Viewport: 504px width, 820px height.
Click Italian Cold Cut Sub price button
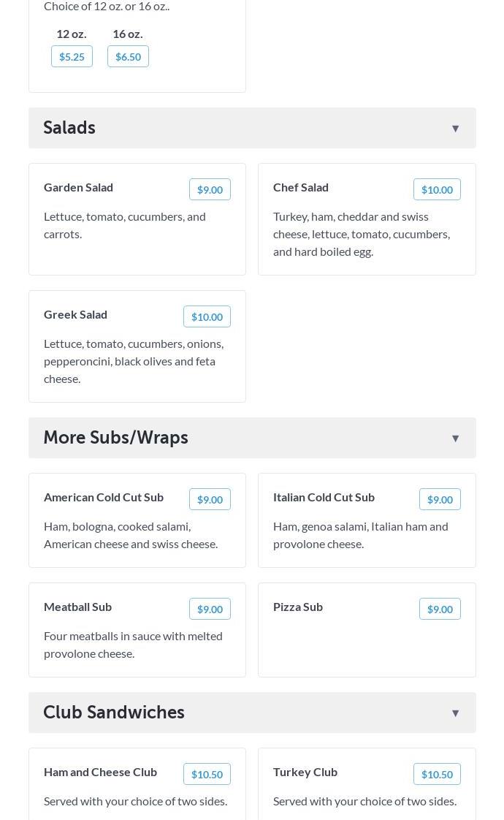tap(440, 500)
